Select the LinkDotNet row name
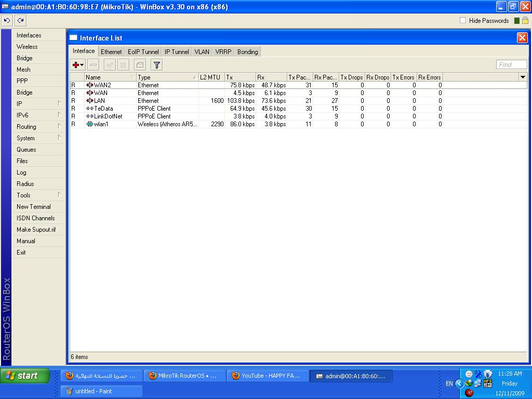 tap(108, 116)
